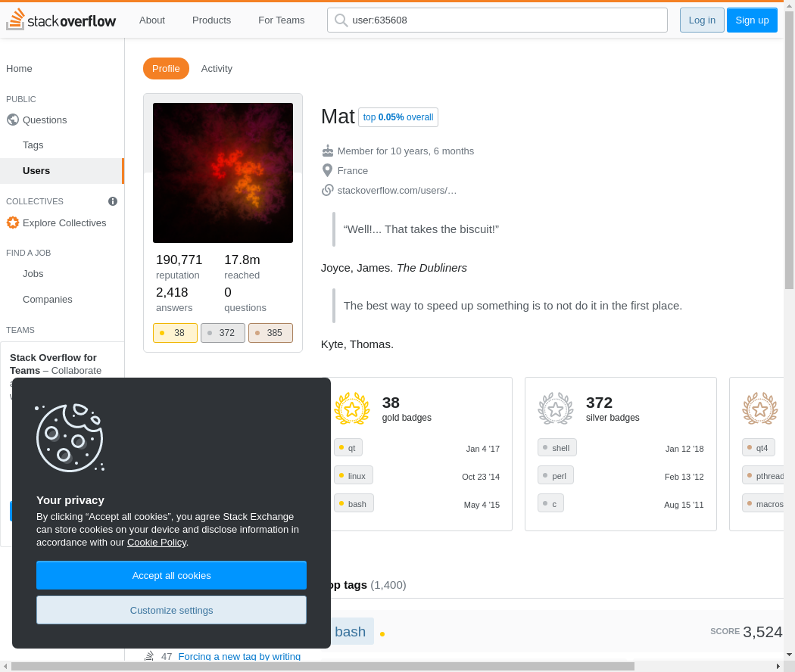Open the linux gold badge tag
This screenshot has width=795, height=672.
[x=354, y=476]
